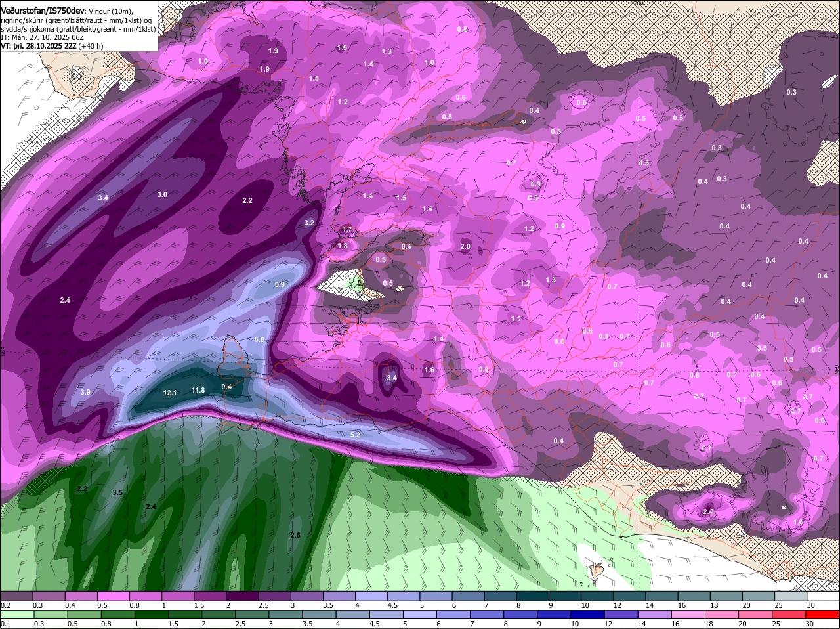Click the dark teal 9 swatch in upper snow legend
Viewport: 840px width, 629px height.
[x=565, y=596]
